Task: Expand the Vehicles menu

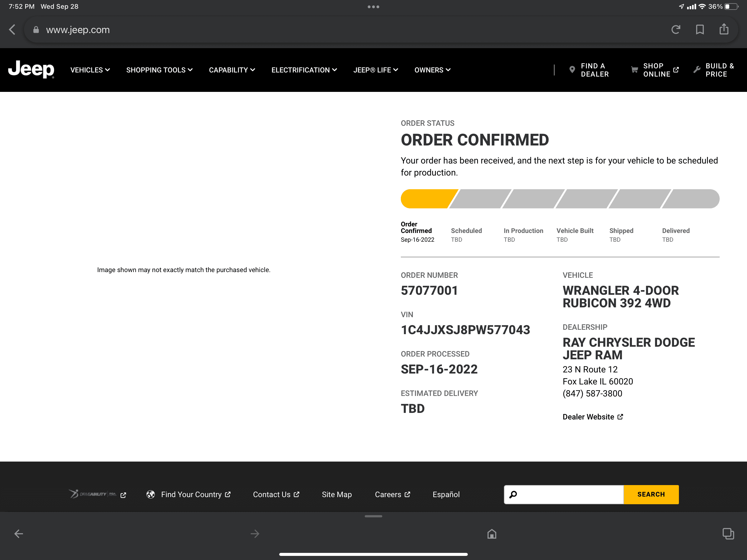Action: 90,70
